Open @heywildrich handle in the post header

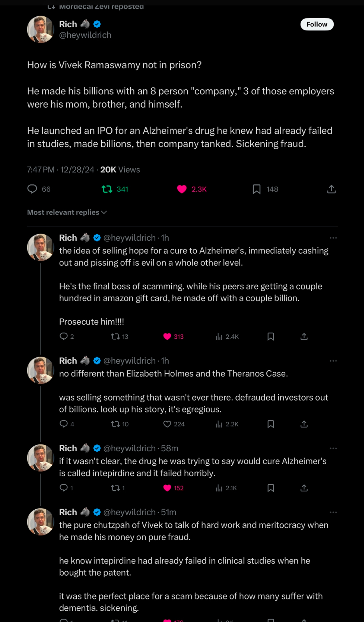85,35
